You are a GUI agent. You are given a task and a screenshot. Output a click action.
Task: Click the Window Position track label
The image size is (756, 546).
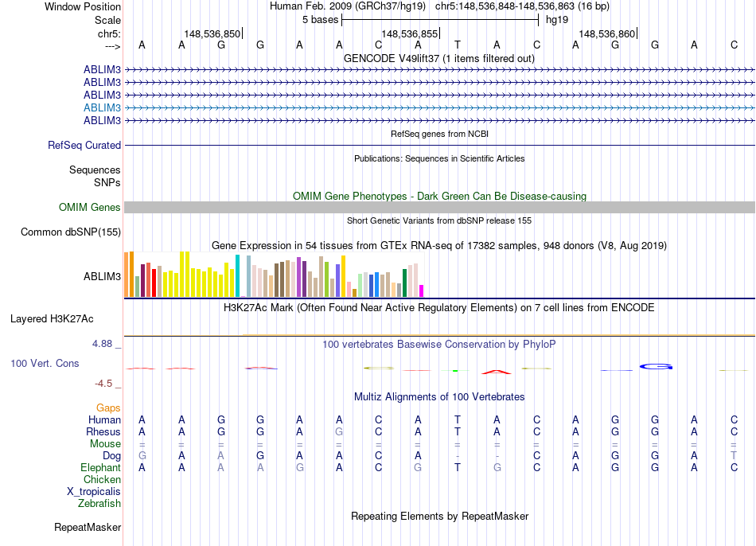coord(83,6)
